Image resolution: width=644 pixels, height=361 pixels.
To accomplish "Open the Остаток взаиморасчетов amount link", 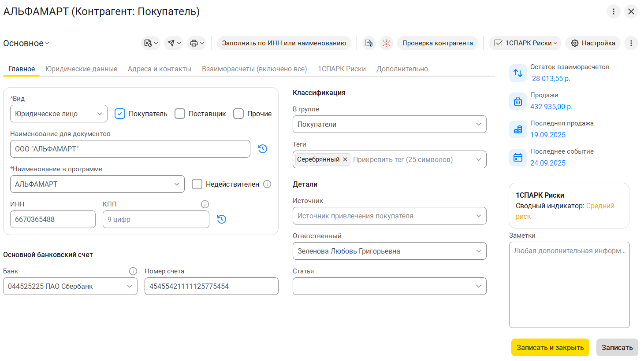I will tap(550, 78).
